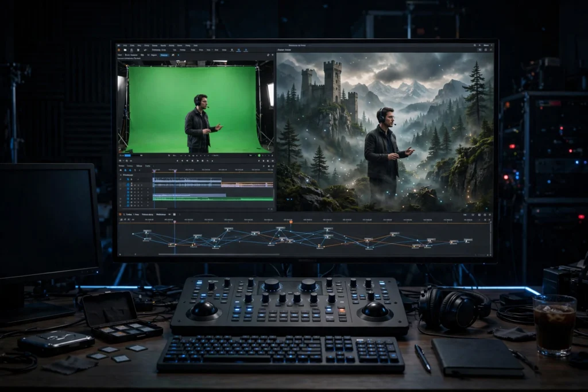
Task: Click the folder icon in the node panel toolbar
Action: (175, 214)
